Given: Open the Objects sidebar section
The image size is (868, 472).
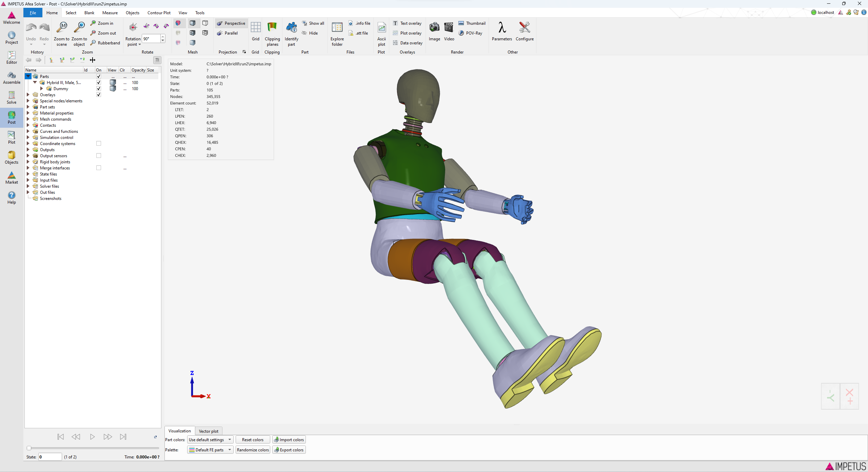Looking at the screenshot, I should (12, 158).
